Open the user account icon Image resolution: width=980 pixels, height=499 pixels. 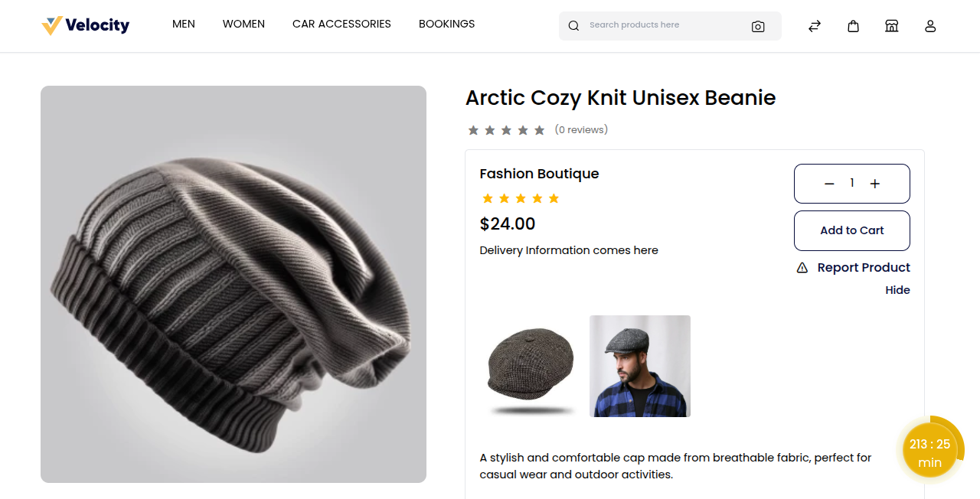(930, 25)
